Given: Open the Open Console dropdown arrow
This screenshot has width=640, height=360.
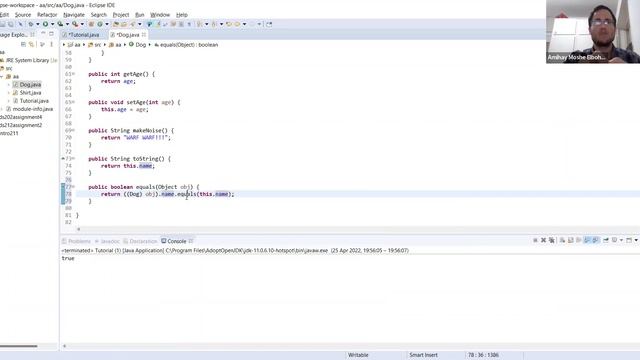Looking at the screenshot, I should click(636, 240).
